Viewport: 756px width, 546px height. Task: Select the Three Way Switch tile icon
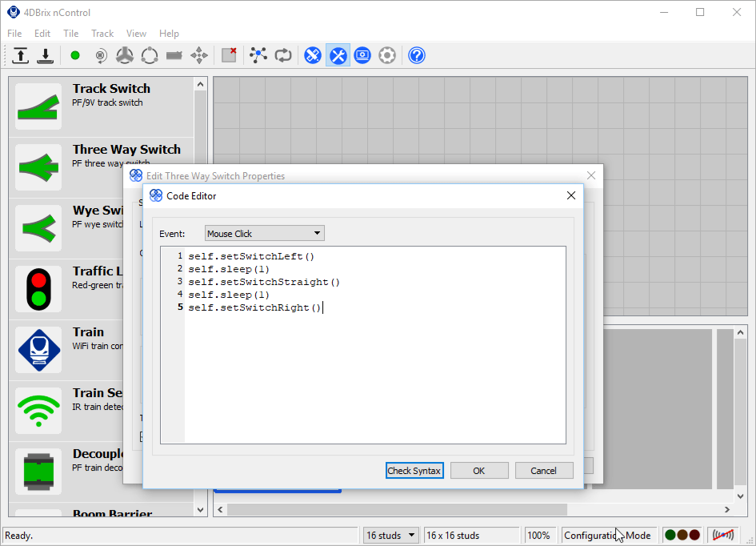(38, 167)
